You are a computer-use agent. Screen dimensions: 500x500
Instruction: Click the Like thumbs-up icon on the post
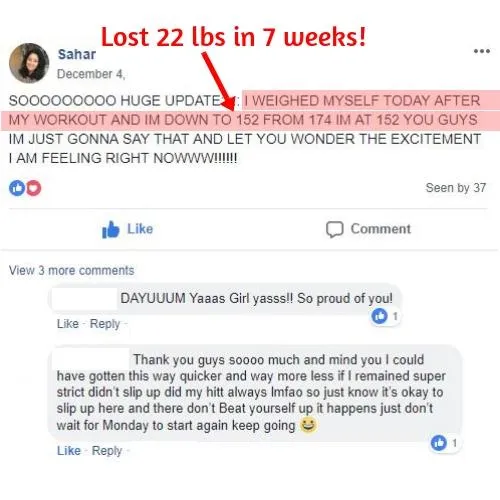tap(110, 229)
